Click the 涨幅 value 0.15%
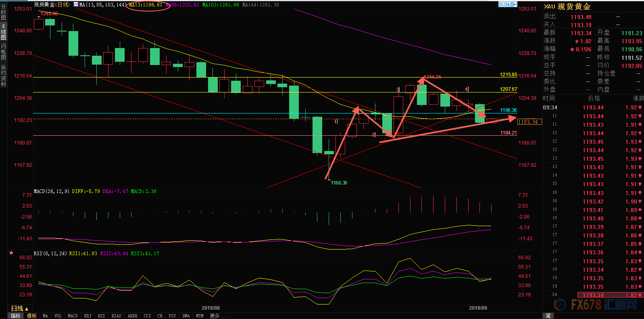The width and height of the screenshot is (644, 319). click(x=584, y=49)
